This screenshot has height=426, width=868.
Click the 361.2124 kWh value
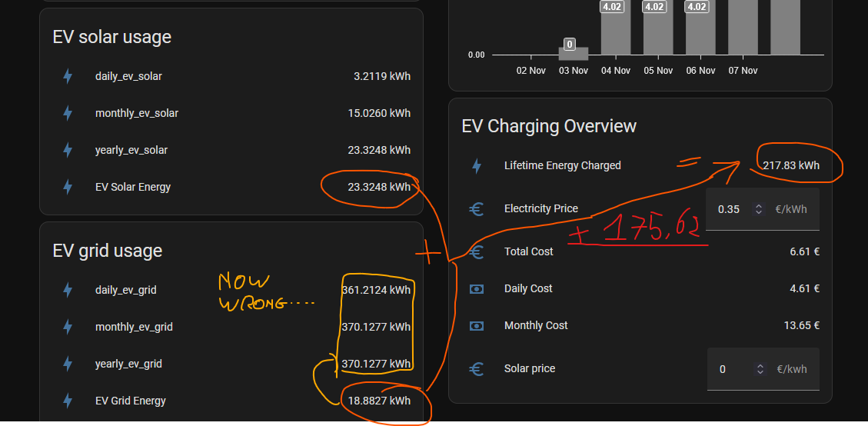pyautogui.click(x=377, y=290)
